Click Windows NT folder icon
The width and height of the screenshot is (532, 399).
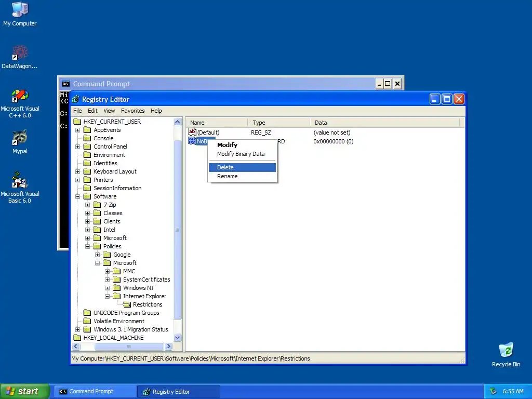pos(117,288)
